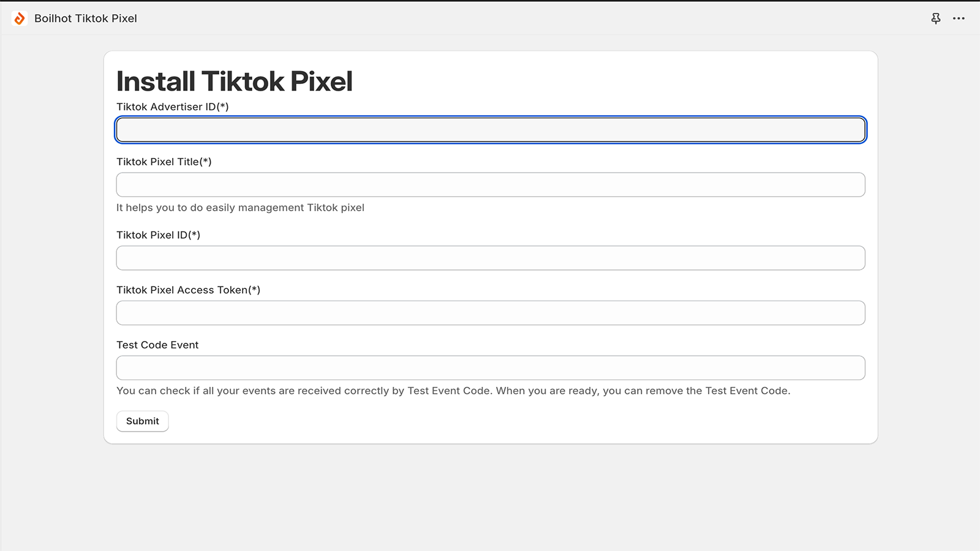The width and height of the screenshot is (980, 551).
Task: Focus the Test Code Event input
Action: pos(491,368)
